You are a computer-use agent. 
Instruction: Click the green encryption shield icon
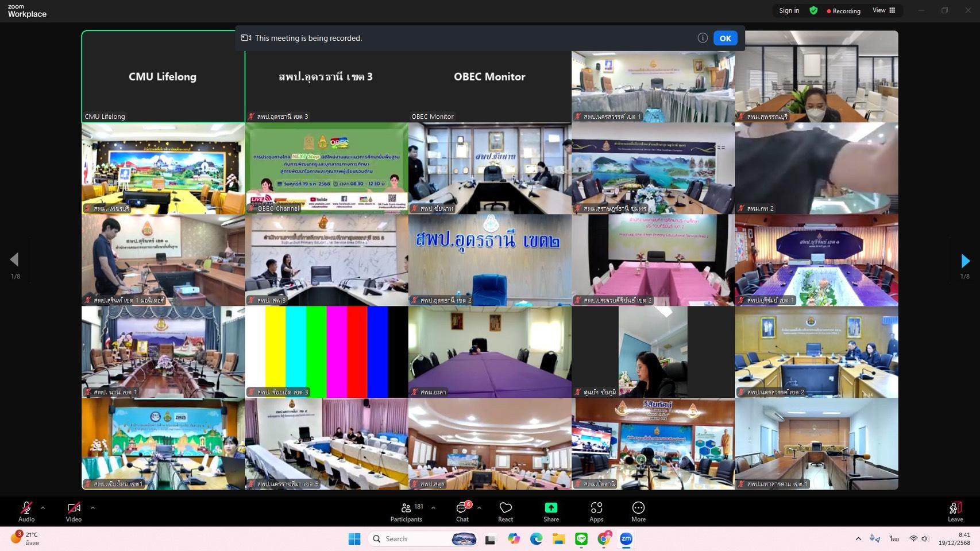(x=813, y=10)
